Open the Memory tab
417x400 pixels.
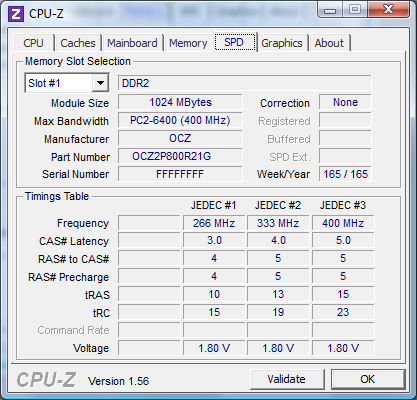click(188, 43)
